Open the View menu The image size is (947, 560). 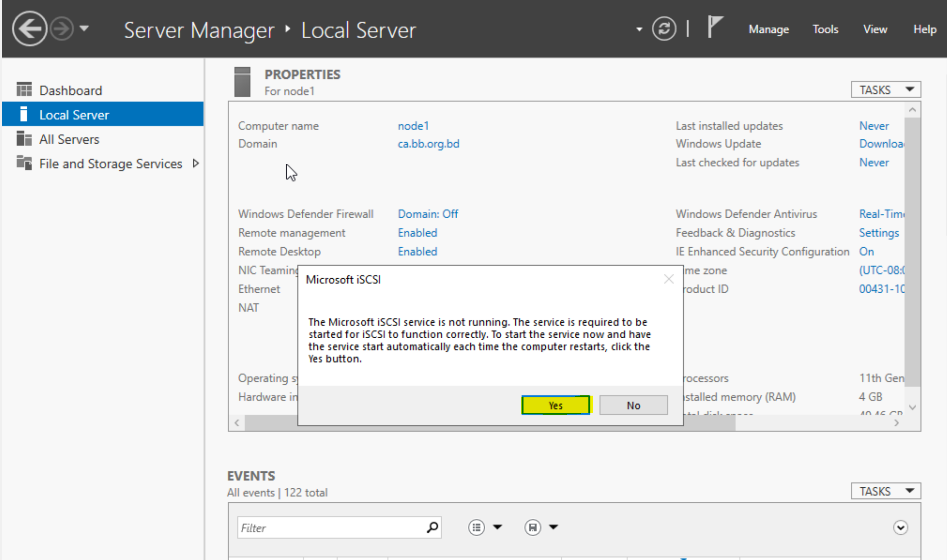(x=875, y=29)
